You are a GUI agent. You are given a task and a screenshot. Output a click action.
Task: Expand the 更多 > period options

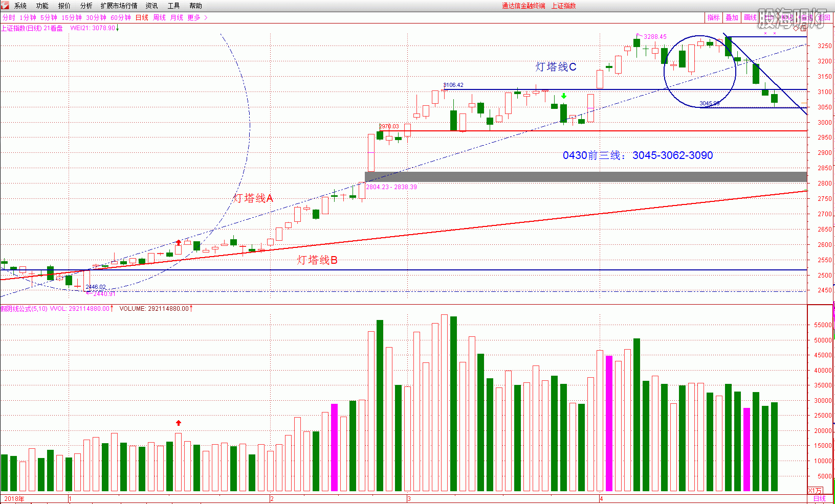click(197, 17)
